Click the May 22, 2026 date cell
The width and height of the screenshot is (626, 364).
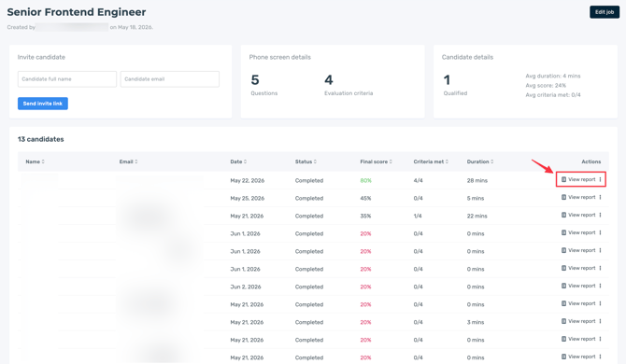pyautogui.click(x=247, y=181)
